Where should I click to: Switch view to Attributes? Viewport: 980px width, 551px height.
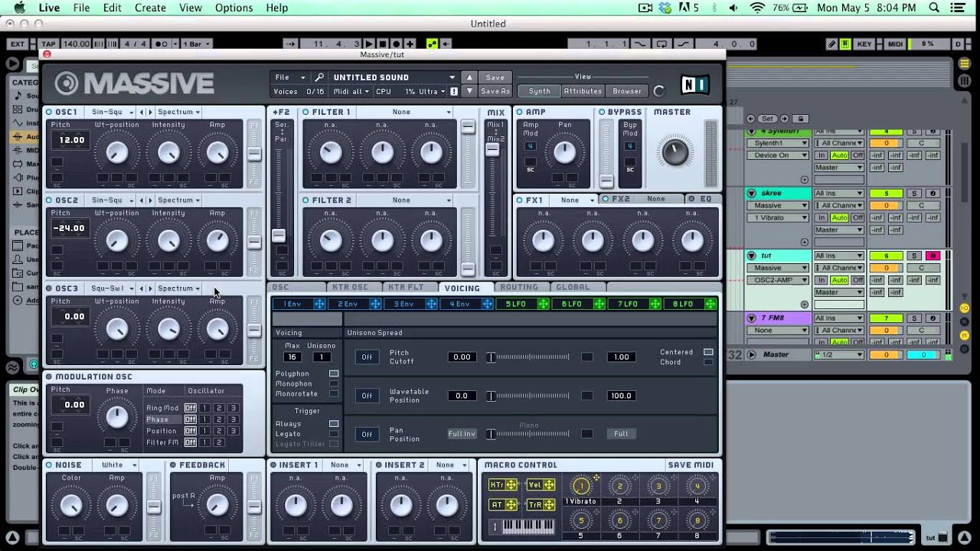pyautogui.click(x=583, y=91)
